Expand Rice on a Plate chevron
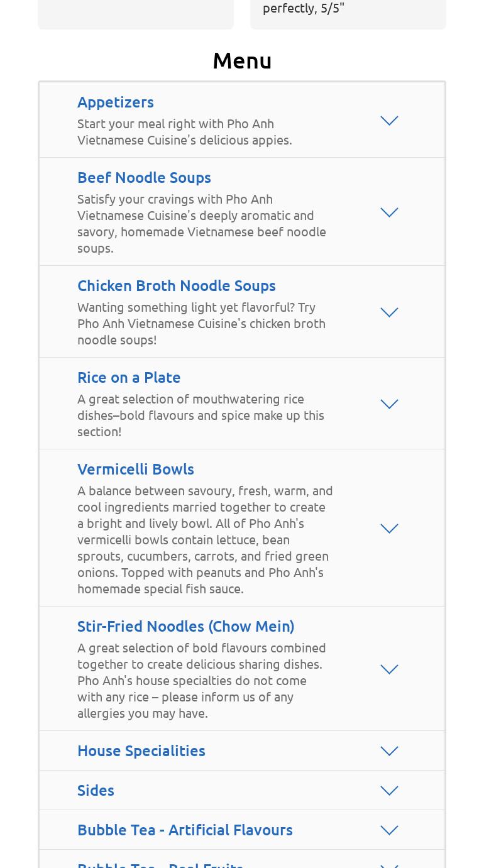This screenshot has width=484, height=868. [x=389, y=404]
